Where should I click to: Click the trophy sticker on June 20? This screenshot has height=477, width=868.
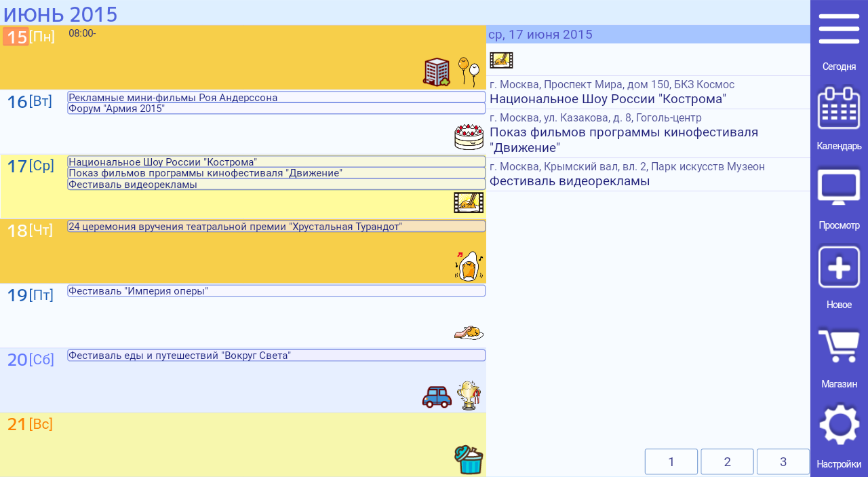tap(469, 396)
